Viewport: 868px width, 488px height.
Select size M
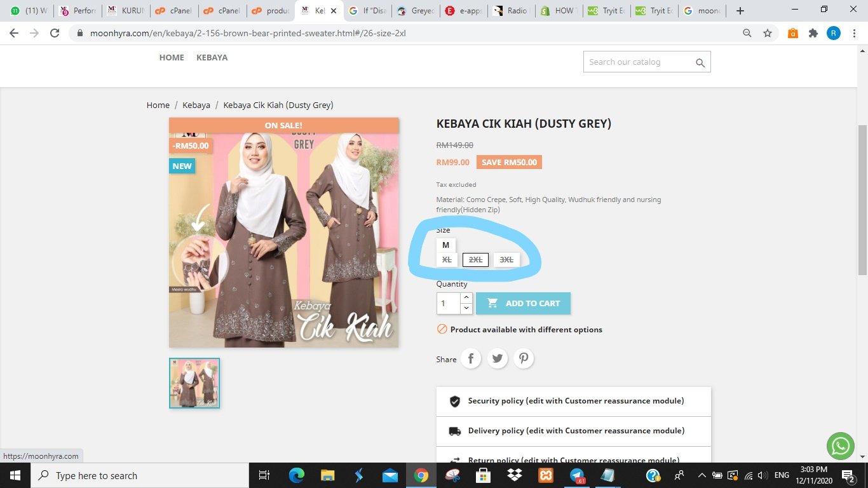point(446,245)
